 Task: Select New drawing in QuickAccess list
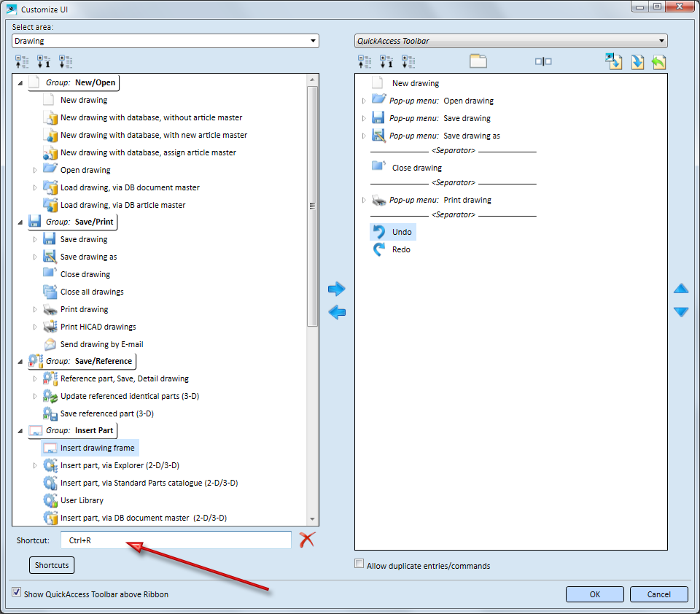(x=415, y=83)
